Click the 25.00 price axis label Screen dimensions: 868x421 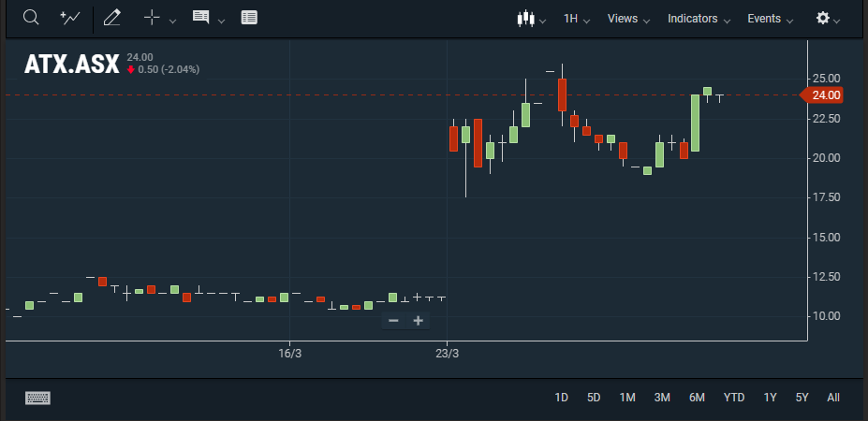[826, 78]
